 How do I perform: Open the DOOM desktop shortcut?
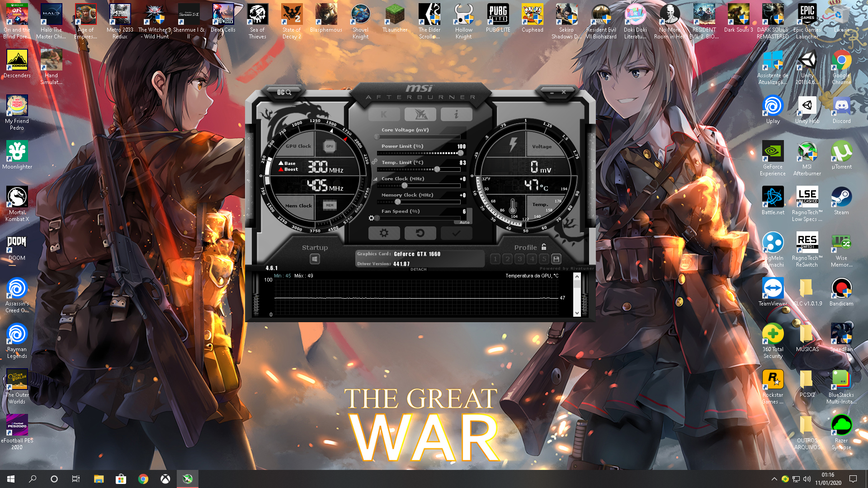17,247
